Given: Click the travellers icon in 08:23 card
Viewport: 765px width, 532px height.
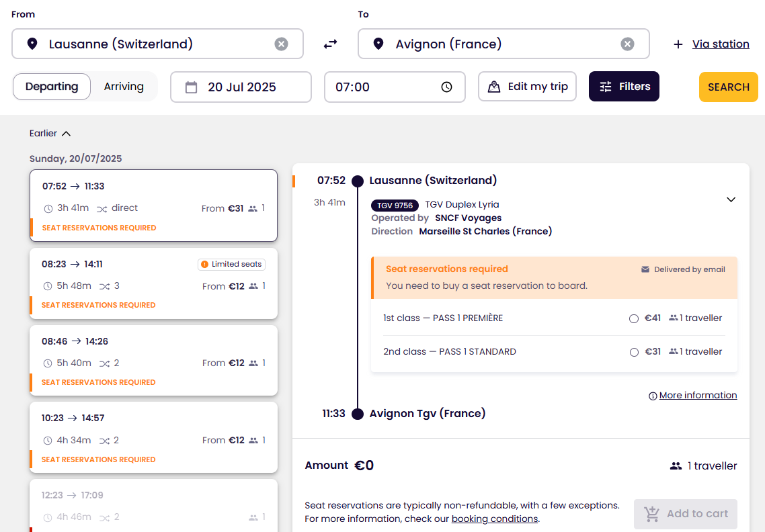Looking at the screenshot, I should (253, 285).
